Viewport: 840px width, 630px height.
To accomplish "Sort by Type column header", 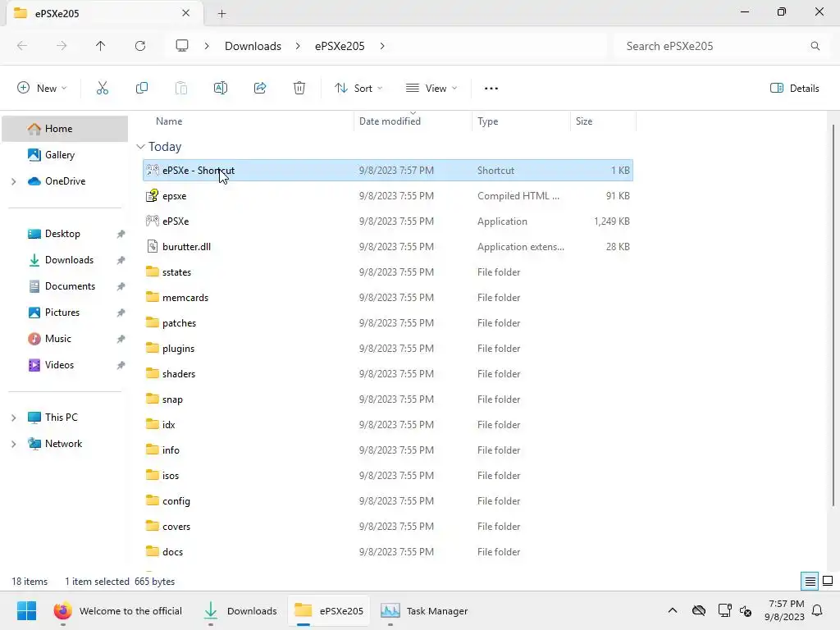I will (487, 121).
